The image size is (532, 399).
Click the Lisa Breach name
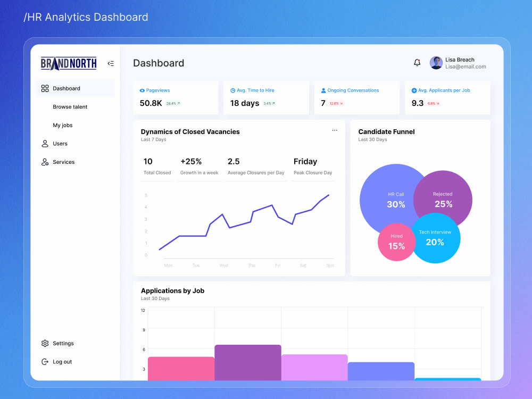pyautogui.click(x=460, y=60)
